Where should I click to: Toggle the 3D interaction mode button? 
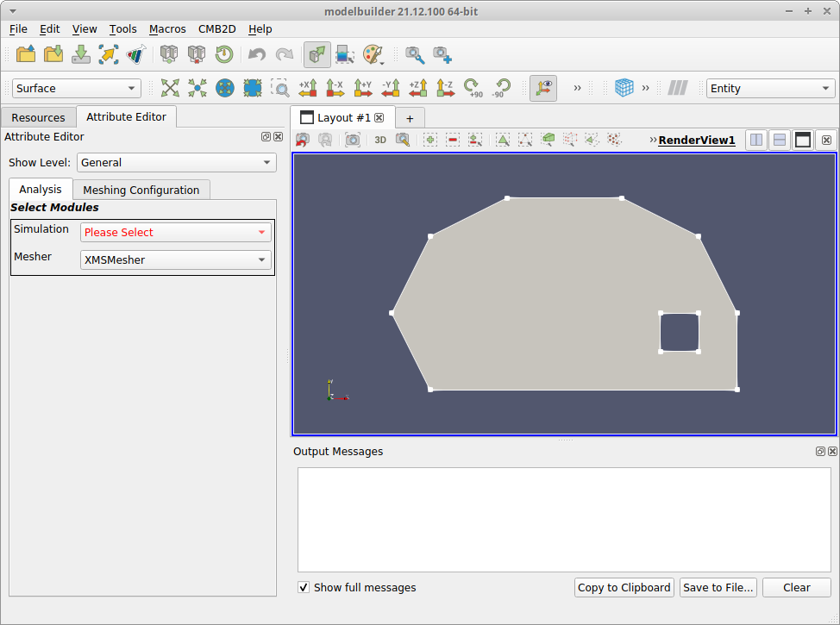(380, 140)
